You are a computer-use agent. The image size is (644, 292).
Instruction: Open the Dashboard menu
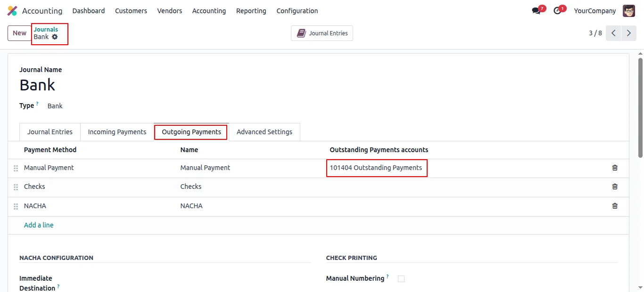pos(89,11)
